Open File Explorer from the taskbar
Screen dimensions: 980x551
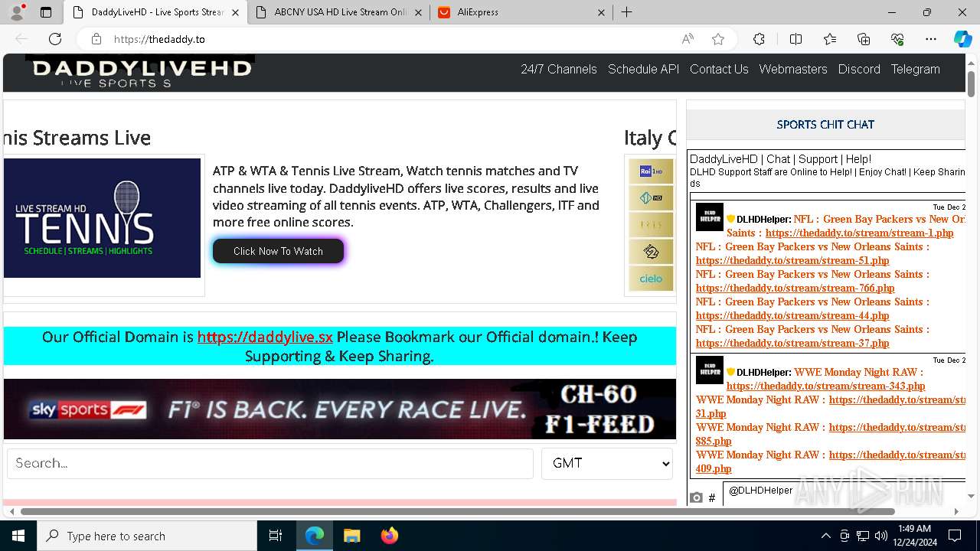(351, 536)
